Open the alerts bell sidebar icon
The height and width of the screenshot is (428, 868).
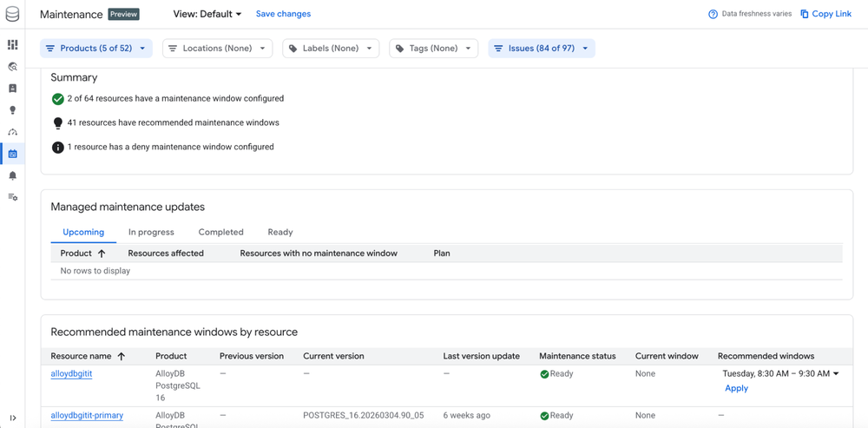point(13,175)
